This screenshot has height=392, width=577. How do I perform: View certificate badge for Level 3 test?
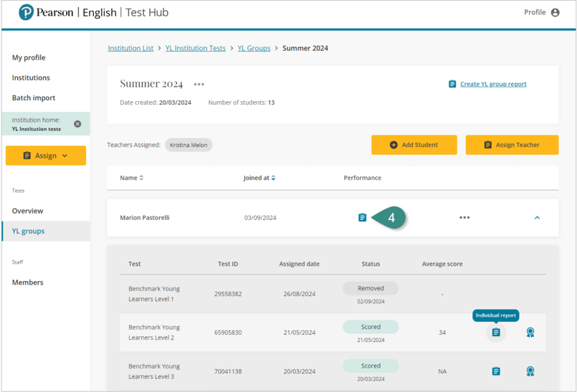coord(530,371)
